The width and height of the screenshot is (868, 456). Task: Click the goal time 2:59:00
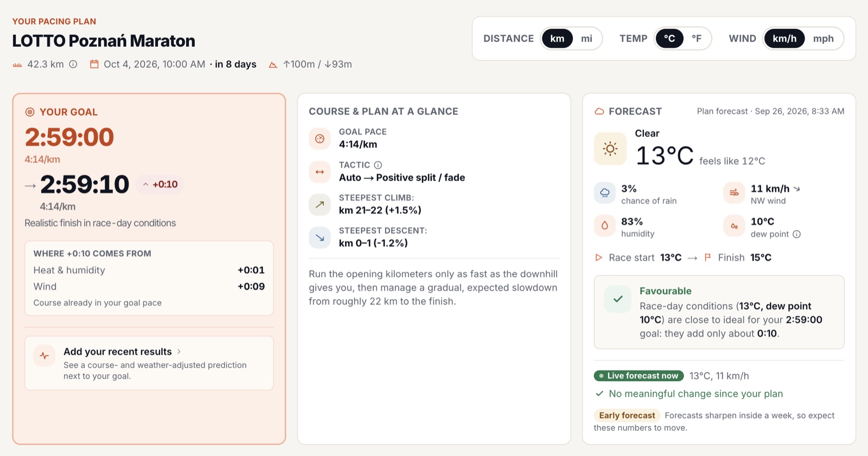pos(69,137)
